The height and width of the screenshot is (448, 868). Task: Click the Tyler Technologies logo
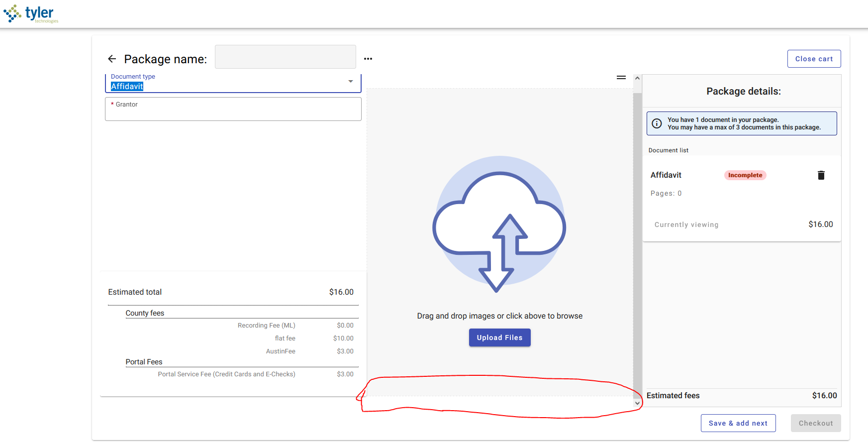[31, 13]
